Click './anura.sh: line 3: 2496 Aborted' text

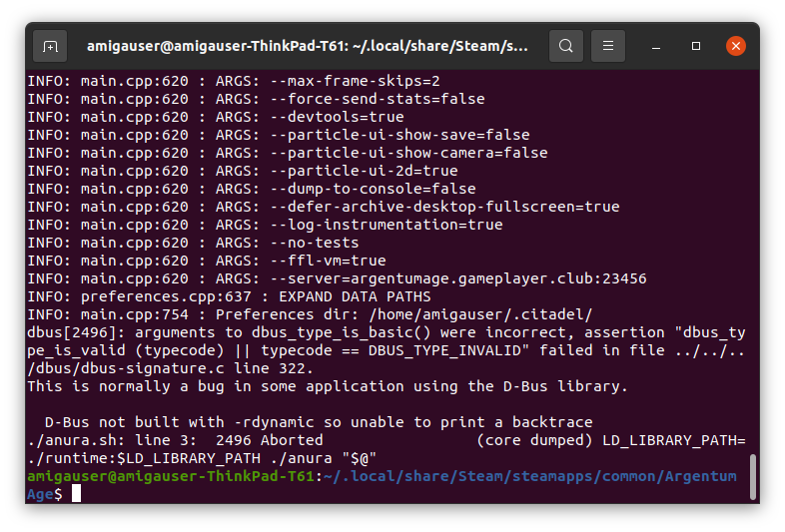(x=175, y=440)
